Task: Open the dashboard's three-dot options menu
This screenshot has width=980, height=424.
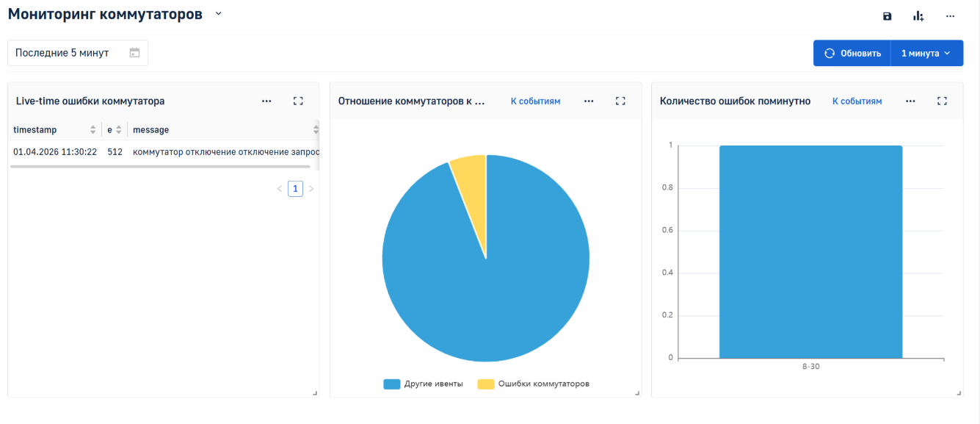Action: pyautogui.click(x=950, y=15)
